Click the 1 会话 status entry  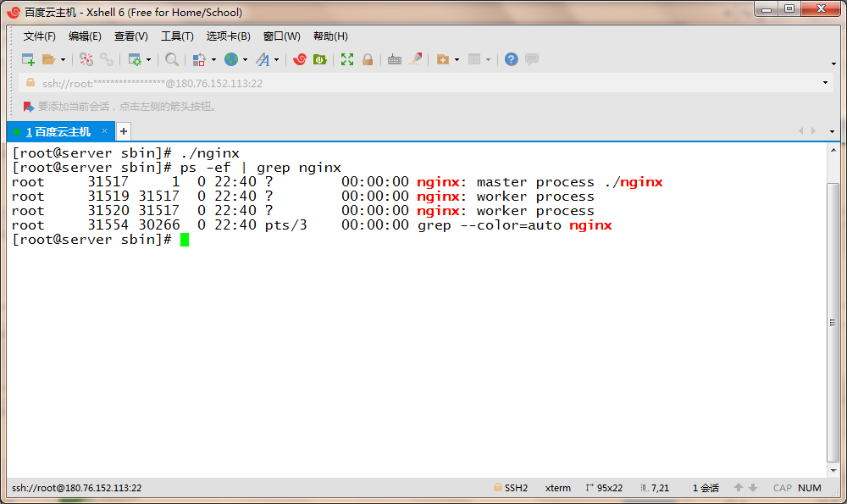(x=706, y=488)
